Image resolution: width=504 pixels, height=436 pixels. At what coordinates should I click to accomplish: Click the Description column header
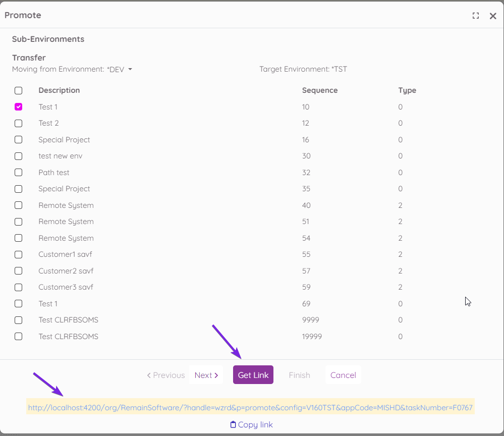pyautogui.click(x=59, y=90)
